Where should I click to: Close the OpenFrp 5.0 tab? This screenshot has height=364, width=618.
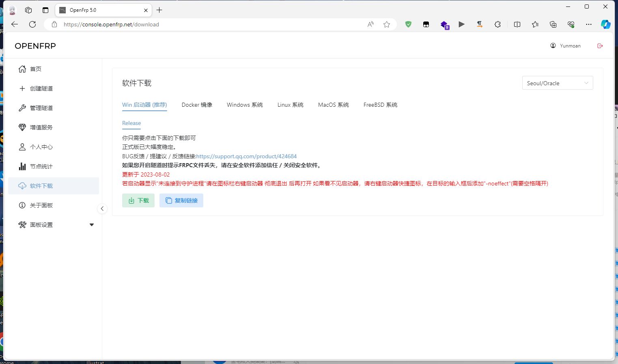coord(146,10)
